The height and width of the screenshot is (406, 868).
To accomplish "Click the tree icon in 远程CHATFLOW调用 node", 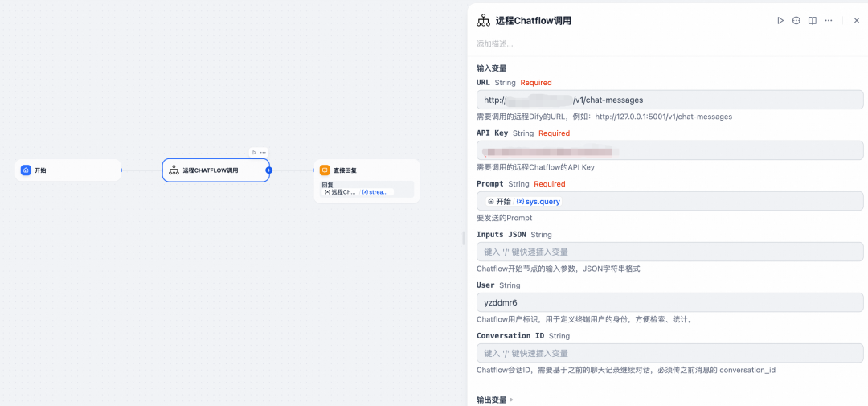I will (174, 170).
